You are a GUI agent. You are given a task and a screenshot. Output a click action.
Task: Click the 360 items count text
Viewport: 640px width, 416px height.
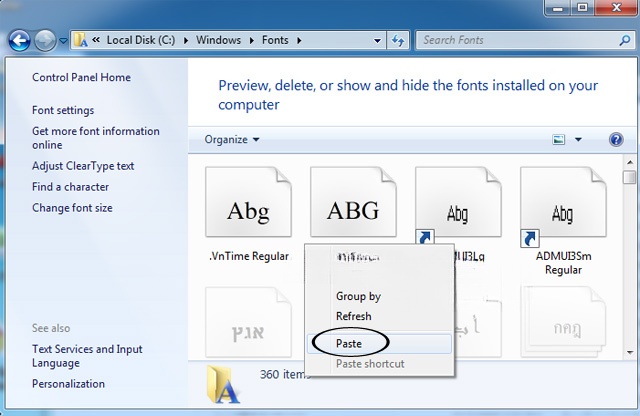pyautogui.click(x=285, y=374)
